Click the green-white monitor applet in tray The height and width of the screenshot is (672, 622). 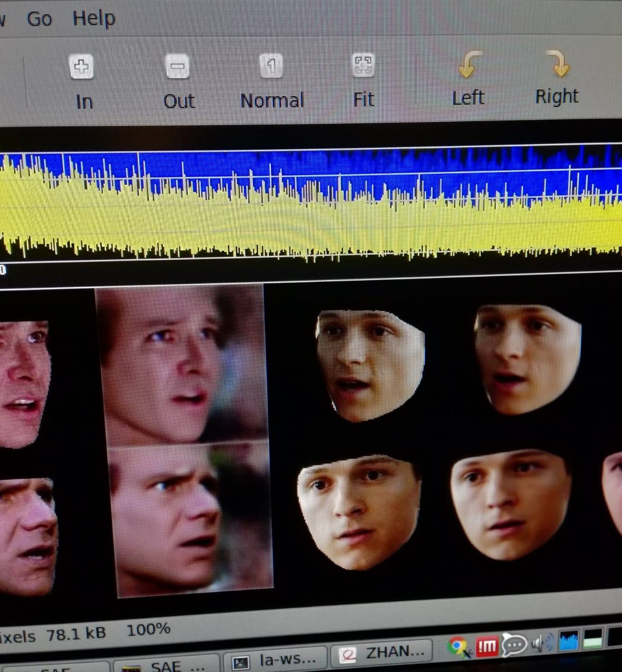pos(593,638)
